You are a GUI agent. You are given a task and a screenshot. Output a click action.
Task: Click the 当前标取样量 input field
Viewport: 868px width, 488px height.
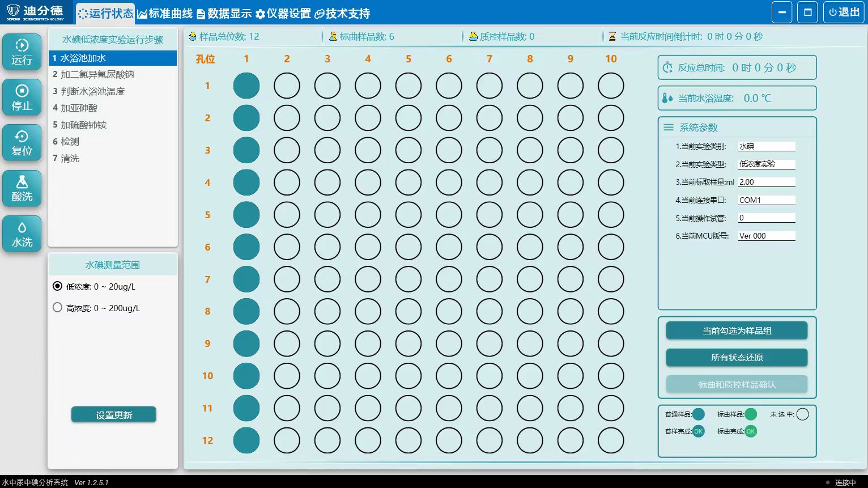[767, 182]
